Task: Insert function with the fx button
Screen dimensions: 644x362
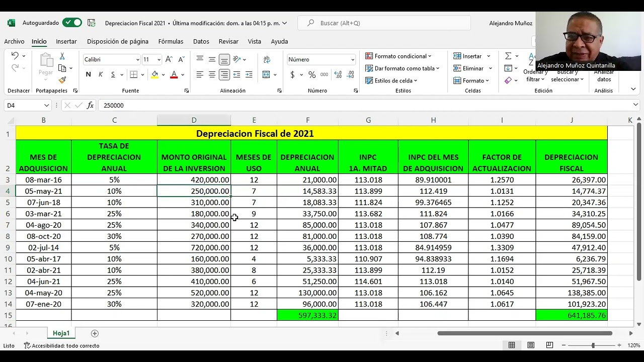Action: tap(90, 105)
